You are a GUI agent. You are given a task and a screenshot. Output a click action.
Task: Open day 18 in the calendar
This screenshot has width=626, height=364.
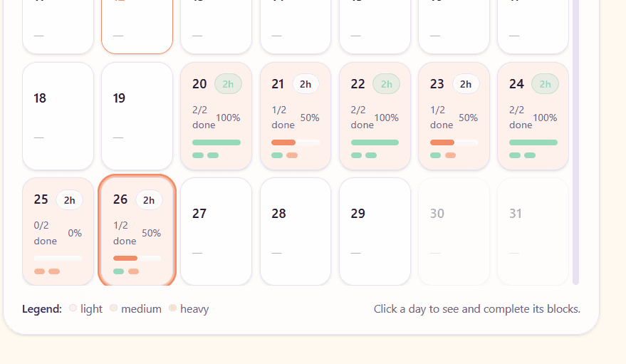tap(58, 116)
